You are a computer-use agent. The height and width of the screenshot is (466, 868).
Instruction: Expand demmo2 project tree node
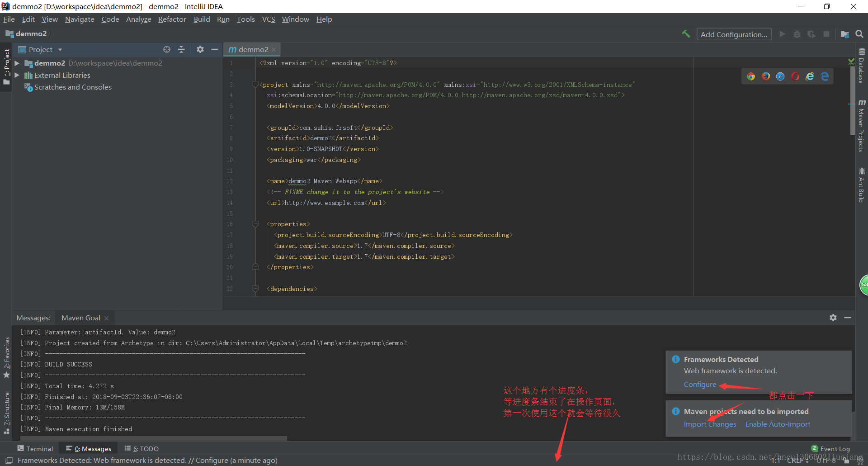17,63
